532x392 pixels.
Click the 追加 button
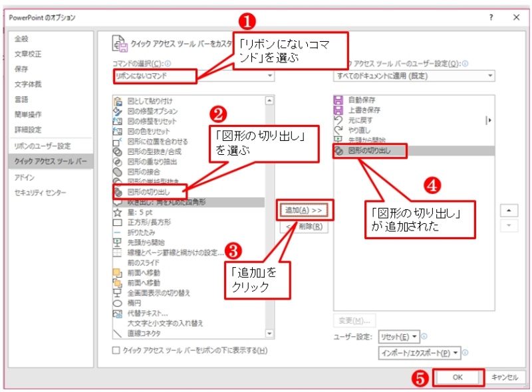pyautogui.click(x=303, y=210)
